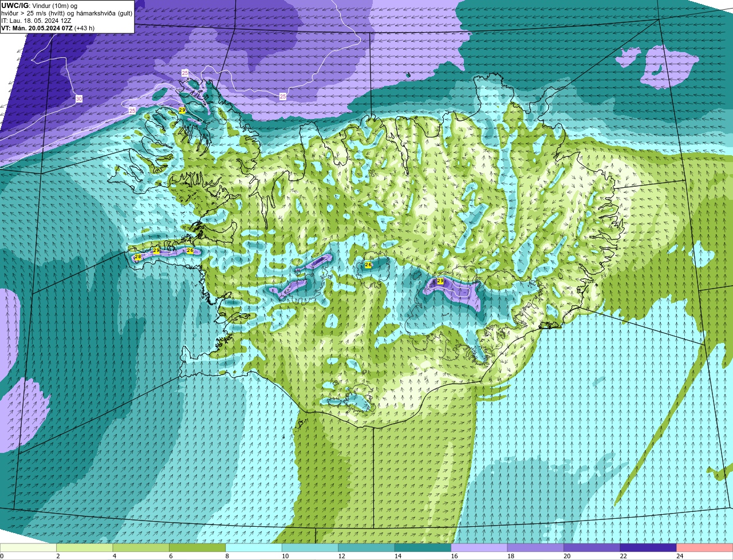Select the light lavender 16–18 m/s swatch
This screenshot has width=733, height=560.
click(479, 547)
